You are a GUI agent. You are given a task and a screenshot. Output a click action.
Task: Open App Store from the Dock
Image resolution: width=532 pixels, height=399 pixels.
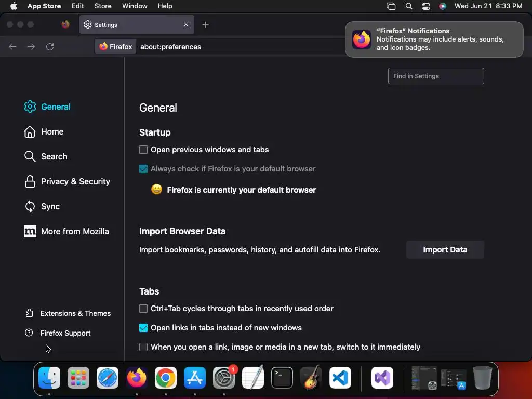tap(195, 377)
